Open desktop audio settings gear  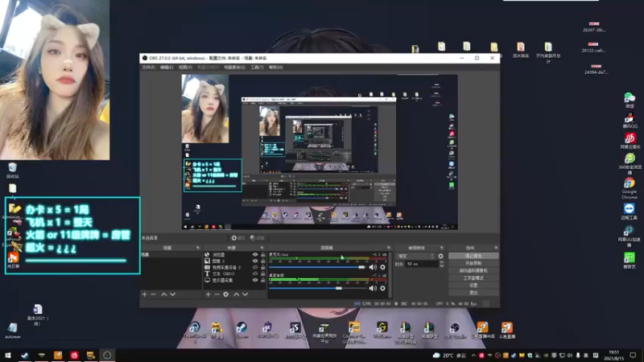click(383, 288)
